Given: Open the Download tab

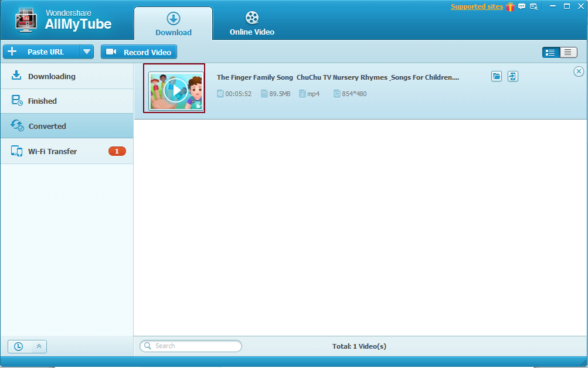Looking at the screenshot, I should coord(174,23).
